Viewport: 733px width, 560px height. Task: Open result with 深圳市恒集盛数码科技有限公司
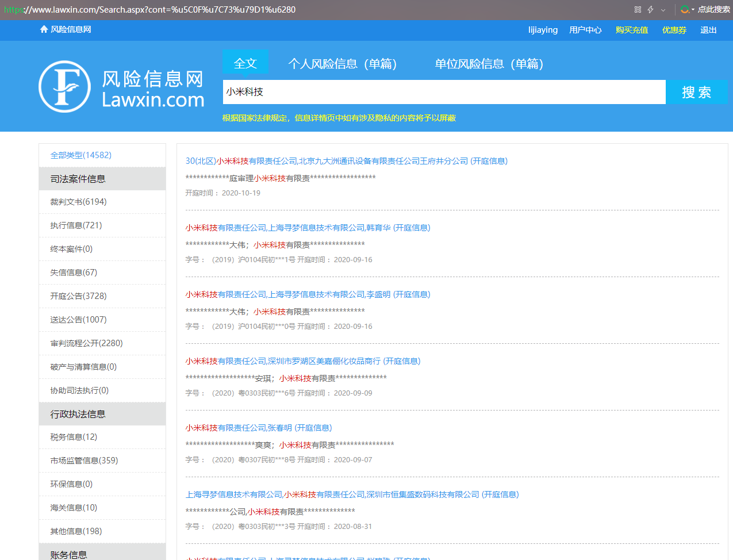(x=352, y=494)
